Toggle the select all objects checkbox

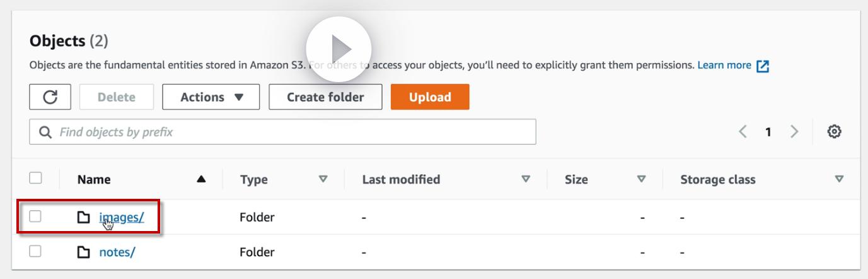[36, 179]
